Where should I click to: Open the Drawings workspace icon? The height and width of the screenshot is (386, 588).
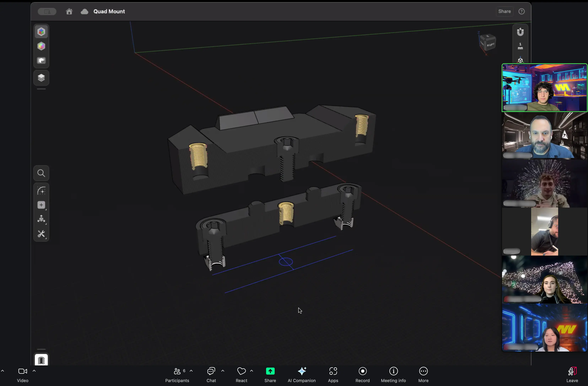[41, 61]
